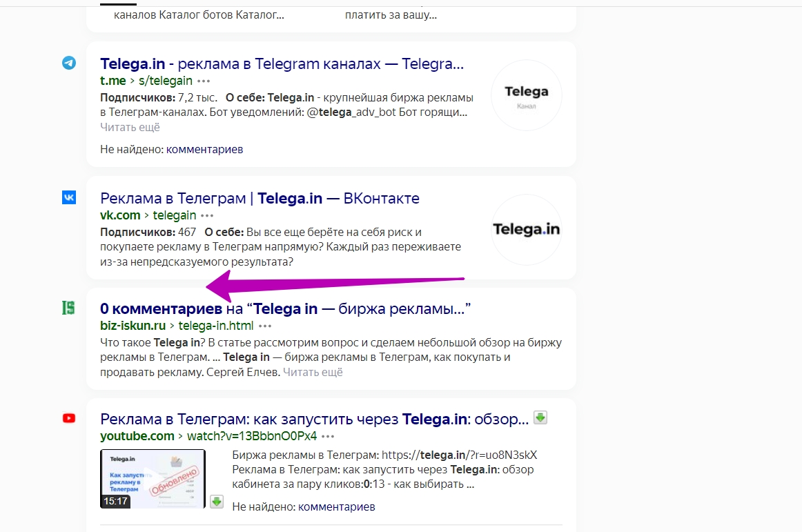Open the three-dot menu after biz-iskun.ru telega-in.html
Screen dimensions: 802x532
point(265,326)
